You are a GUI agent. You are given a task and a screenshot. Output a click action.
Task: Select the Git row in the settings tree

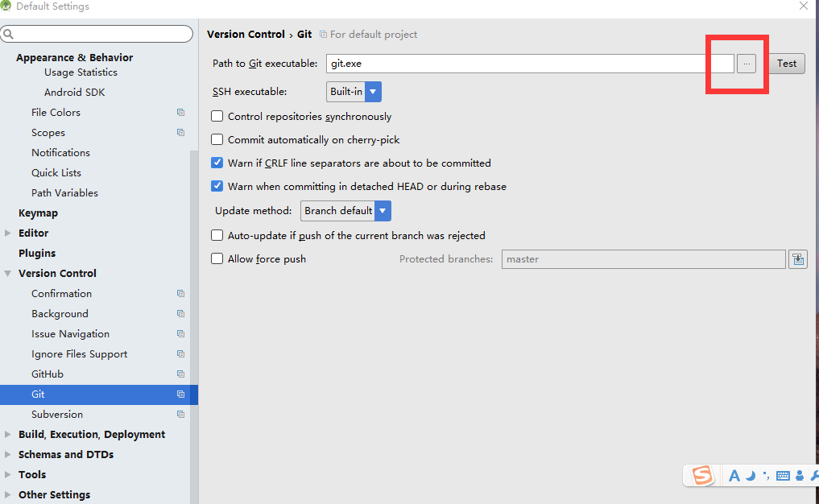tap(99, 395)
